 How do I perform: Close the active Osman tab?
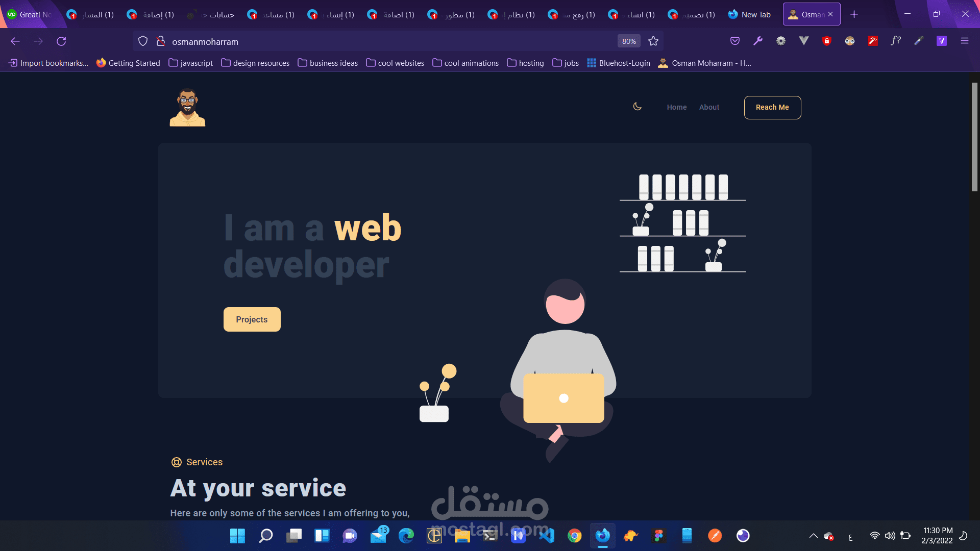(x=830, y=14)
